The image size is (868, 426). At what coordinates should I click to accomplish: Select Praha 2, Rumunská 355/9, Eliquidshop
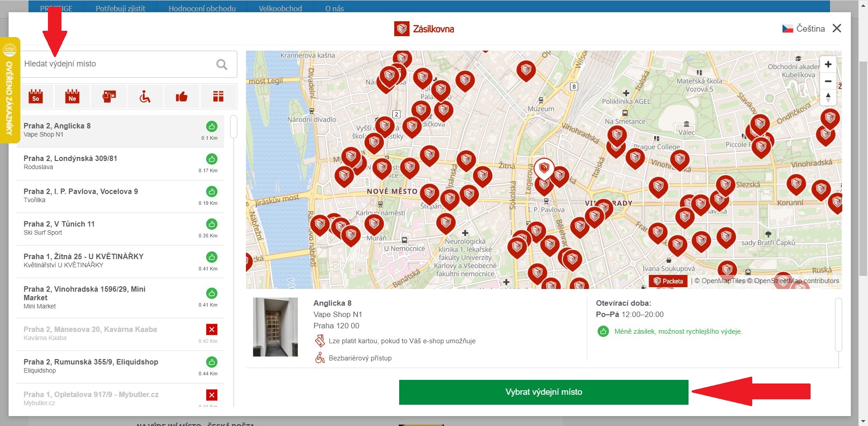(121, 366)
